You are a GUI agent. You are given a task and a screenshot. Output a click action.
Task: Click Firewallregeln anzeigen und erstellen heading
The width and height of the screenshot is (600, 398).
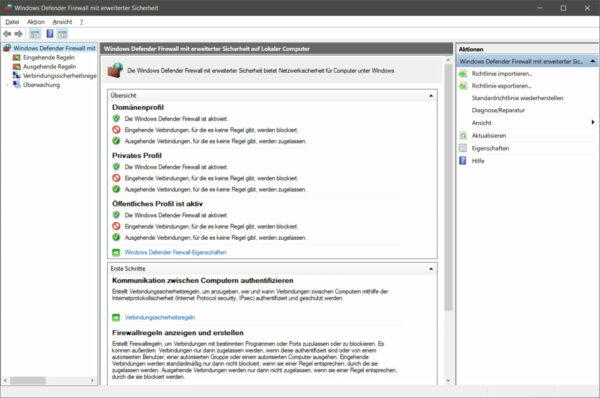click(x=178, y=333)
